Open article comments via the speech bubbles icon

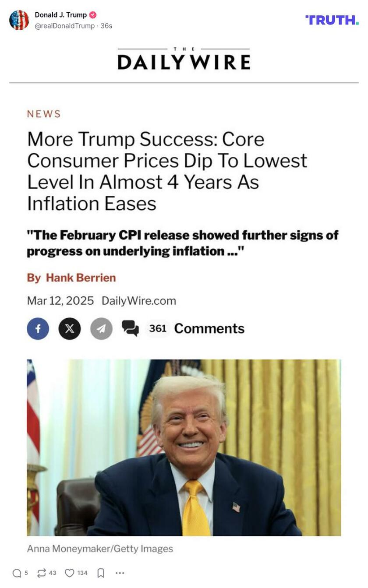pyautogui.click(x=131, y=328)
